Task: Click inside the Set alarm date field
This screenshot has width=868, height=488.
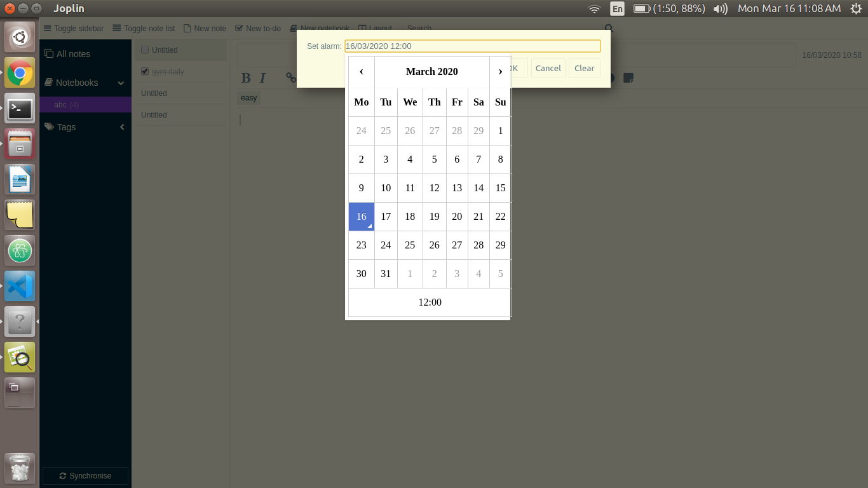Action: click(x=472, y=46)
